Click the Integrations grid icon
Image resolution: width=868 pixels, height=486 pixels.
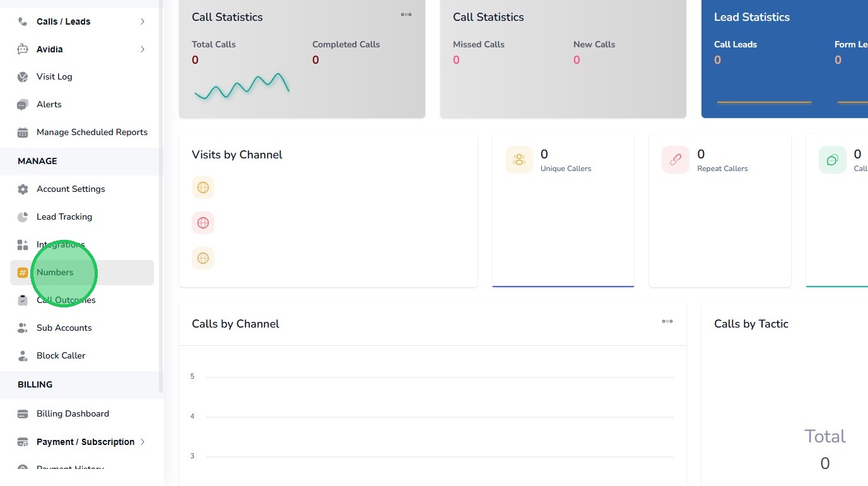click(23, 245)
